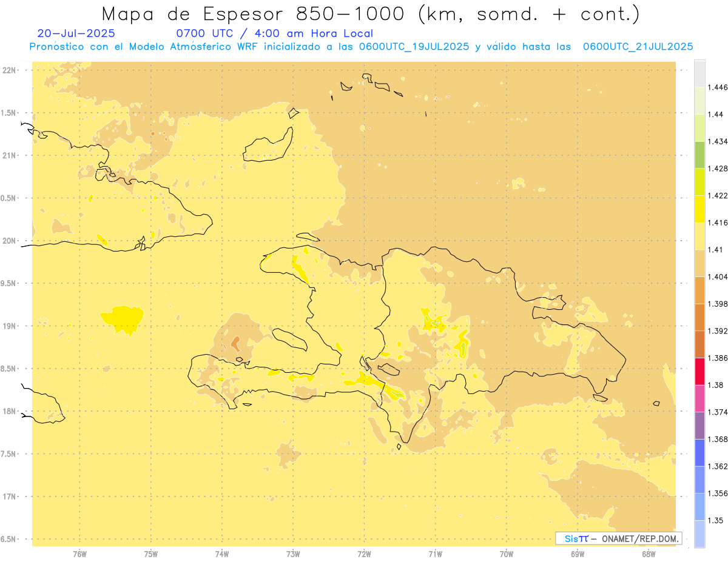Screen dimensions: 728x562
Task: Click the color scale value 1.386
Action: coord(718,358)
